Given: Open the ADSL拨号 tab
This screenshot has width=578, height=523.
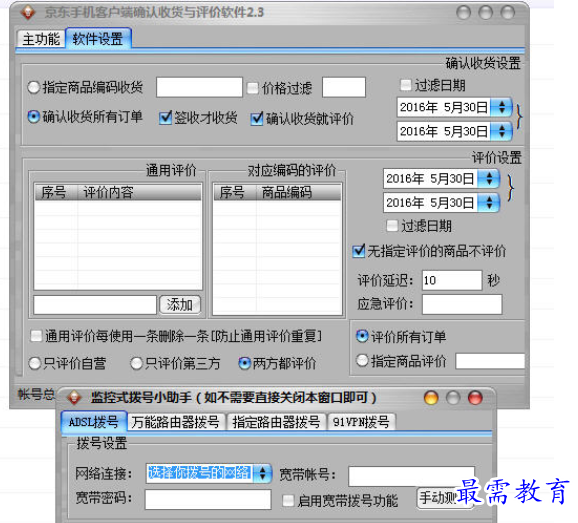Looking at the screenshot, I should [x=94, y=421].
